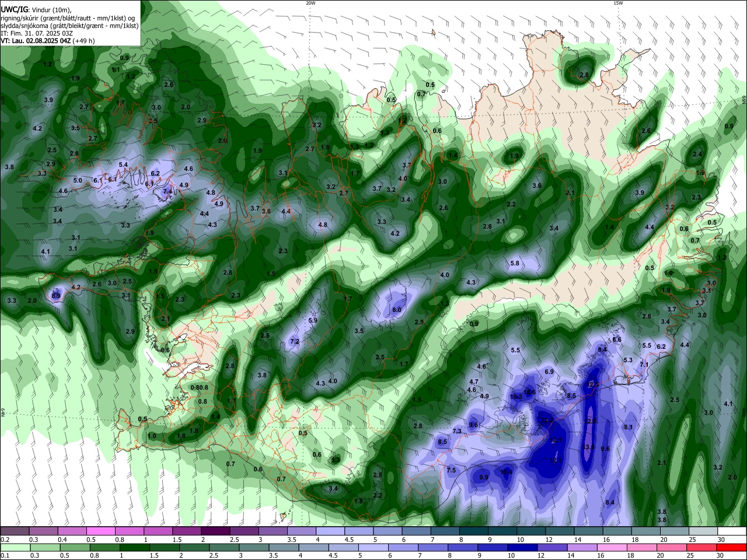Click the 8.1 precipitation value
The width and height of the screenshot is (747, 560).
coord(629,427)
